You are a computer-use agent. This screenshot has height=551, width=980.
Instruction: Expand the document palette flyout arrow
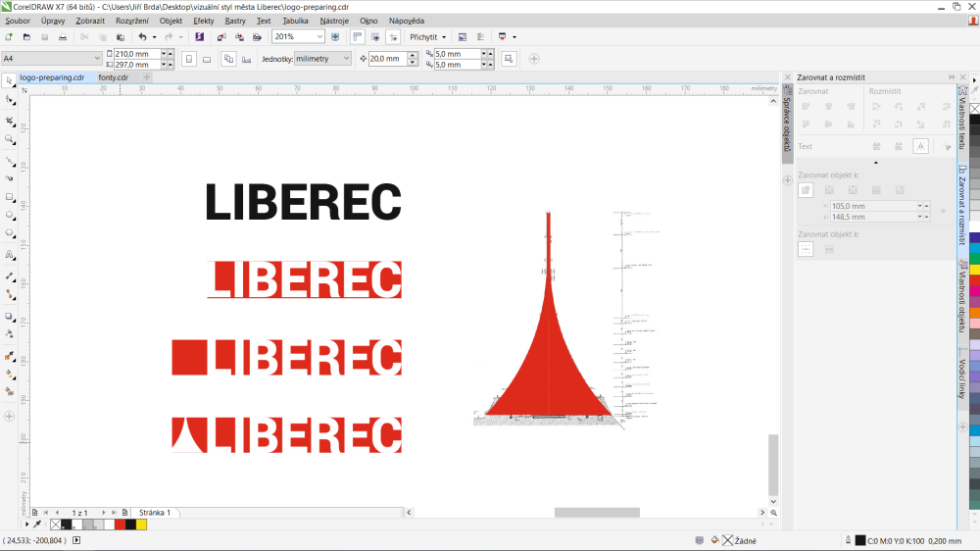click(x=26, y=525)
